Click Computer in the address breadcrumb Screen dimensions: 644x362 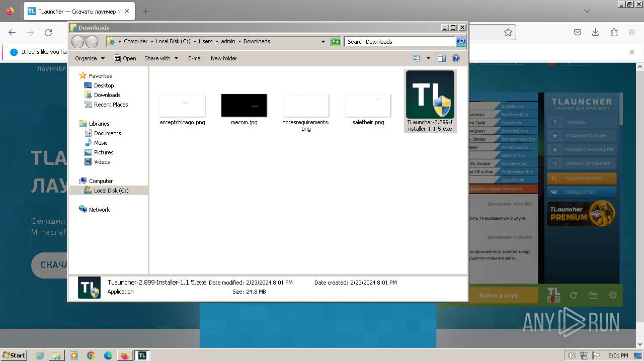click(x=136, y=42)
